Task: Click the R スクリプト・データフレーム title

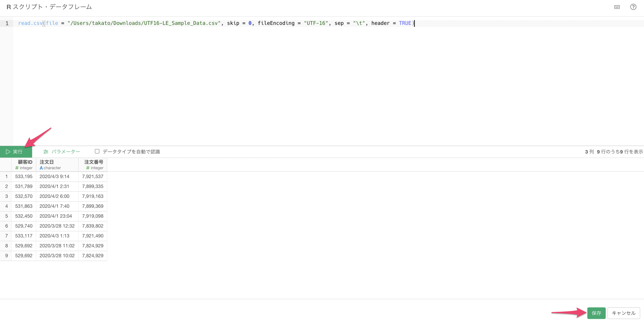Action: click(49, 7)
